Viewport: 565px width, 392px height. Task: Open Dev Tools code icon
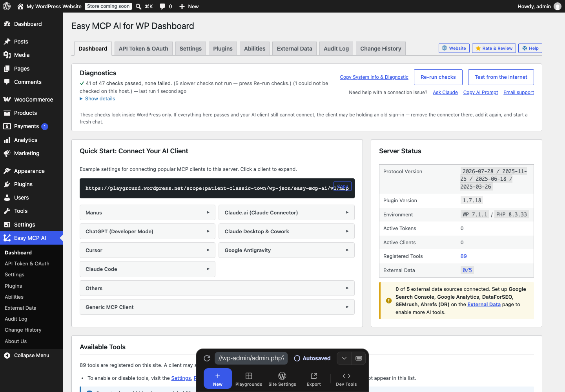coord(346,376)
